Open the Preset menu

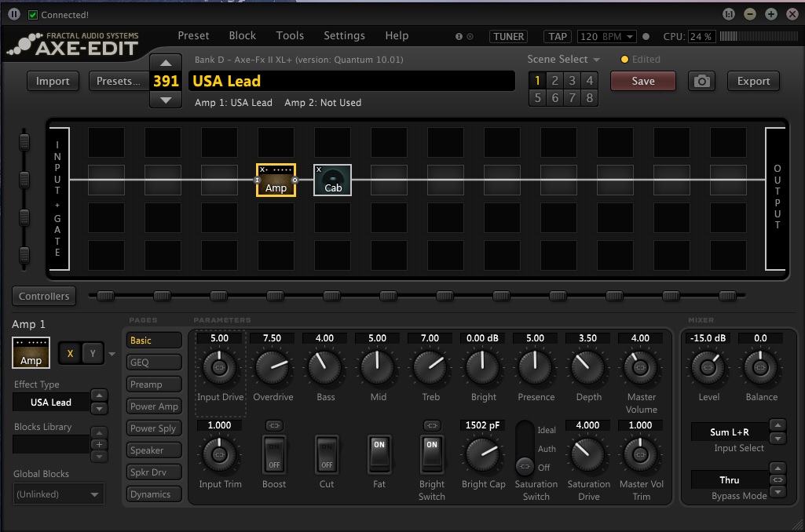point(193,35)
